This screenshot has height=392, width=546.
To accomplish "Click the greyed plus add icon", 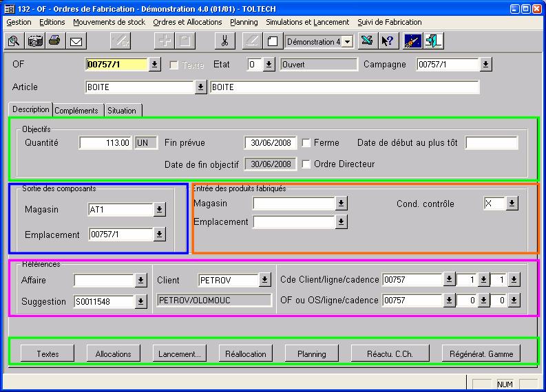I will (165, 41).
